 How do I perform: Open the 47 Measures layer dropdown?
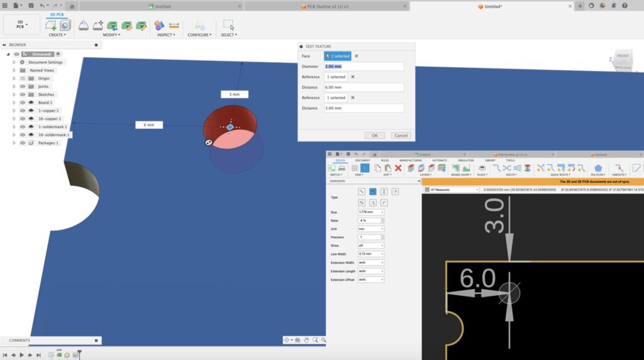pyautogui.click(x=450, y=189)
